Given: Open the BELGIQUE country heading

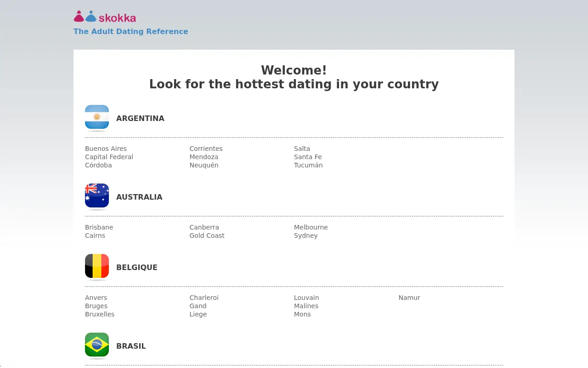Looking at the screenshot, I should tap(137, 267).
